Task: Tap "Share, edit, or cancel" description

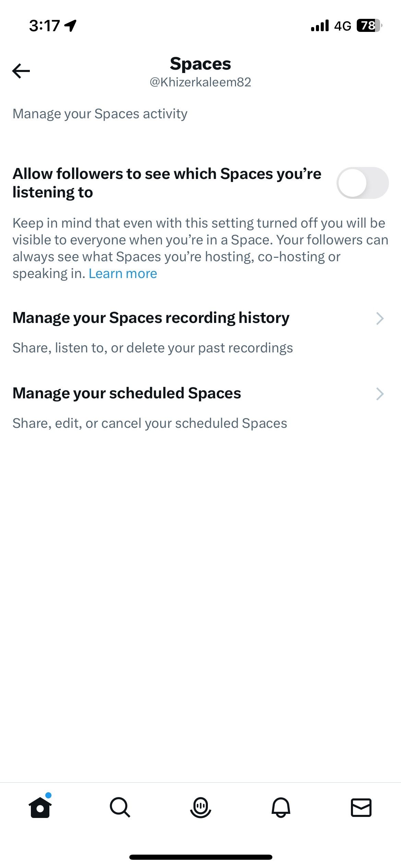Action: [x=150, y=423]
